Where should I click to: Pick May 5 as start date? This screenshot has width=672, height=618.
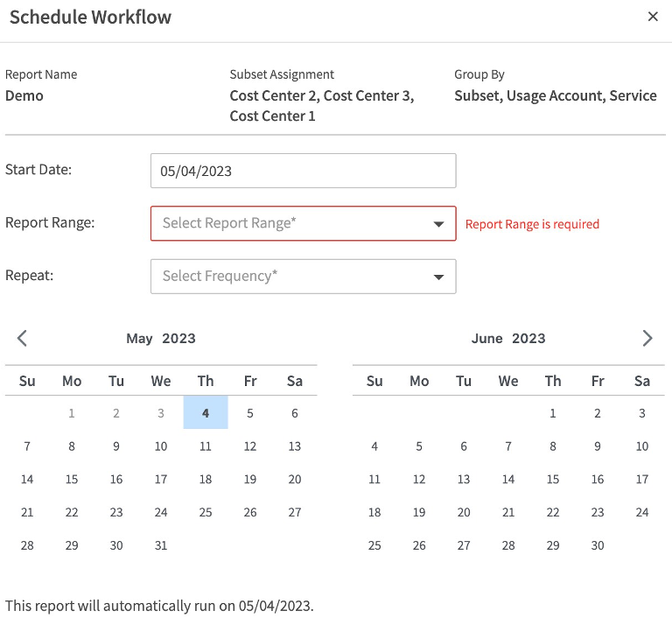(x=250, y=413)
